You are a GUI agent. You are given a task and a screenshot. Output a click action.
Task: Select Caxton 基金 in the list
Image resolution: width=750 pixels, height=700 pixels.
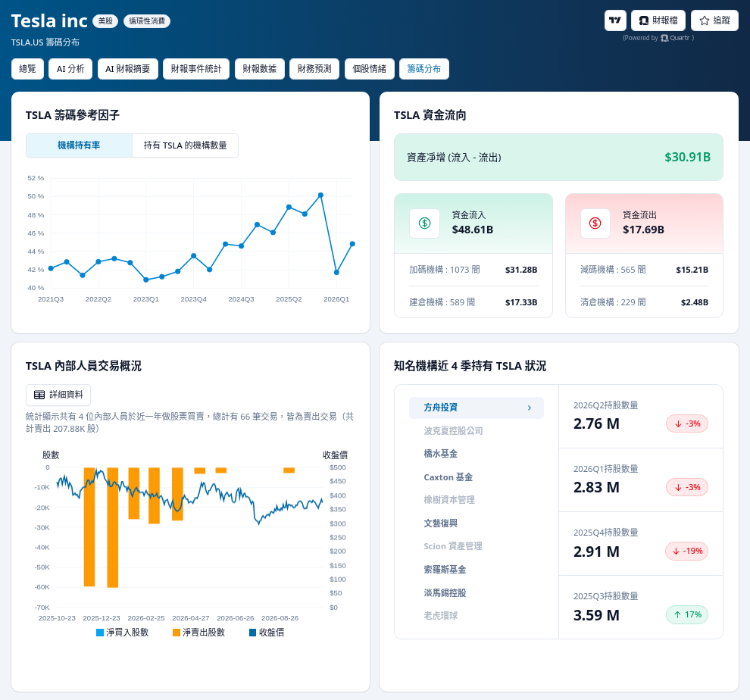448,477
